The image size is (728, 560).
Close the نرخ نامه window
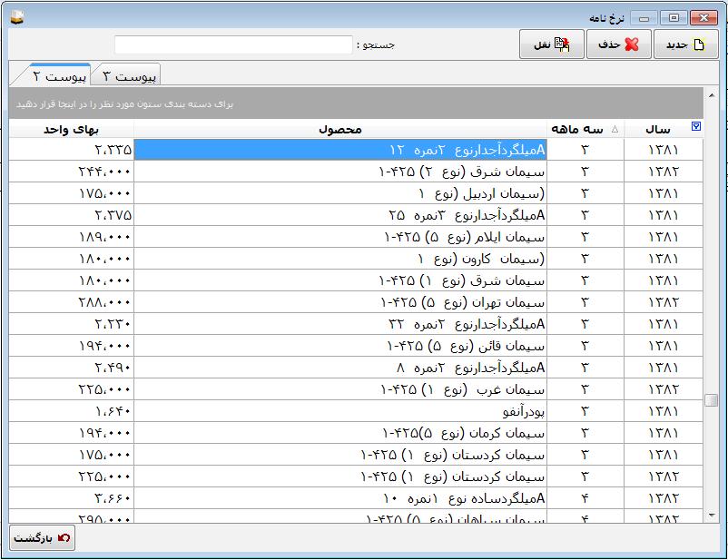point(703,18)
